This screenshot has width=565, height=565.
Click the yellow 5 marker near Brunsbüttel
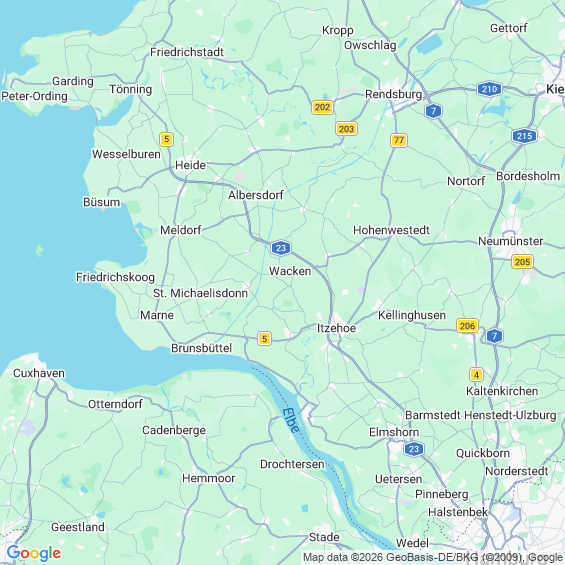[x=264, y=339]
